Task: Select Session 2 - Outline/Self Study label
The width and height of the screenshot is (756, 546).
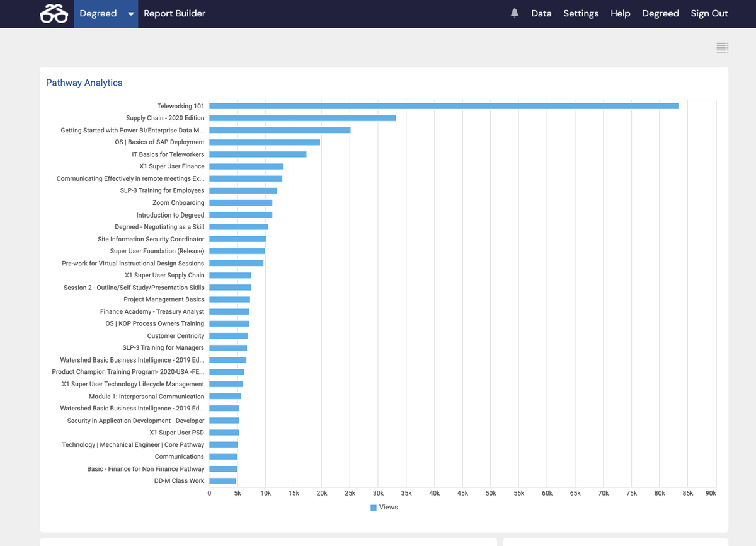Action: [134, 288]
